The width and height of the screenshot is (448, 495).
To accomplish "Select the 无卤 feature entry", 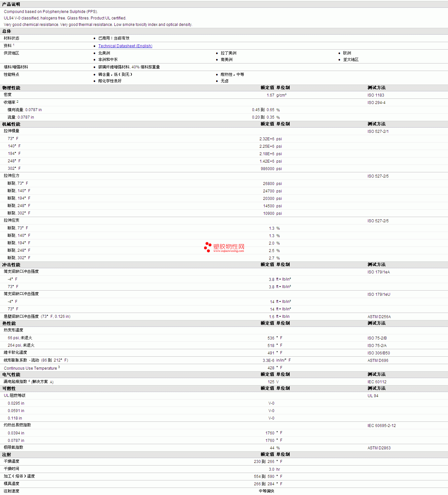I will [x=224, y=81].
